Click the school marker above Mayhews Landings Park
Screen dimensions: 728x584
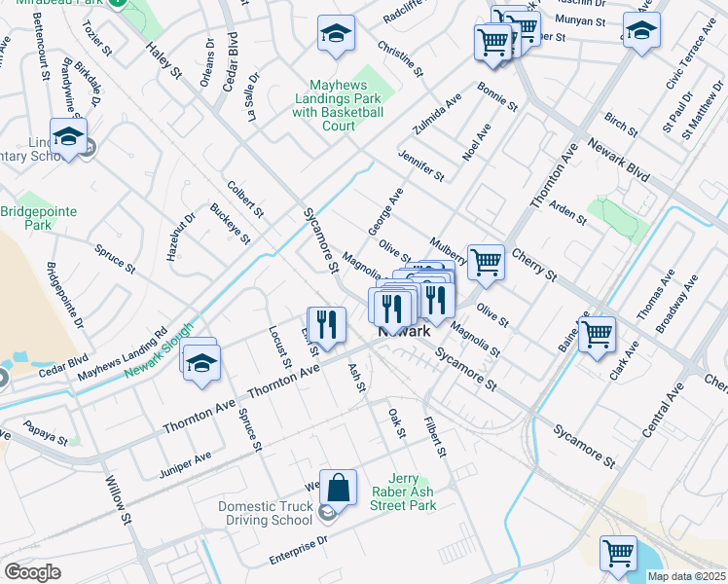pyautogui.click(x=336, y=35)
